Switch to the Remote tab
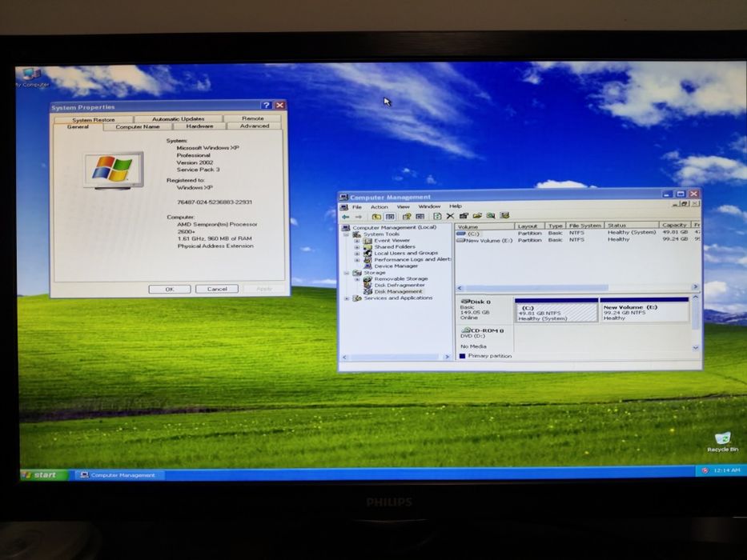The image size is (747, 560). 252,118
